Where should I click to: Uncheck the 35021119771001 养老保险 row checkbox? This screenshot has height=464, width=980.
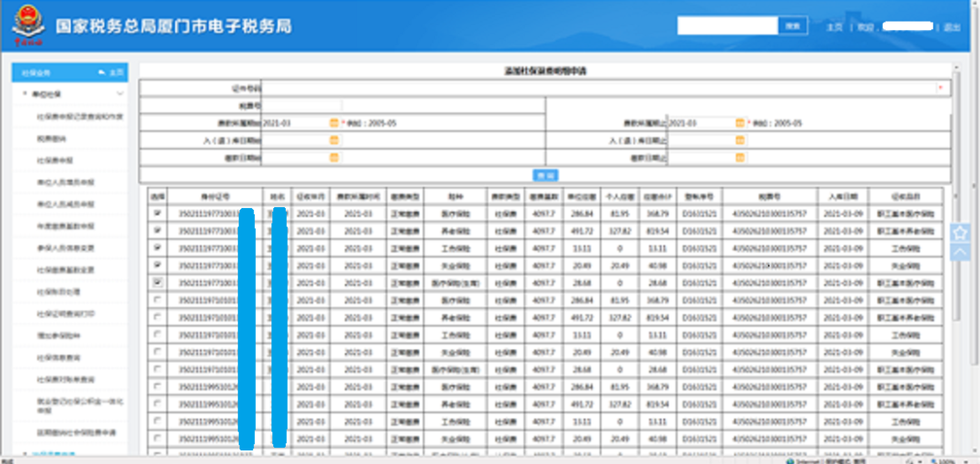[158, 230]
